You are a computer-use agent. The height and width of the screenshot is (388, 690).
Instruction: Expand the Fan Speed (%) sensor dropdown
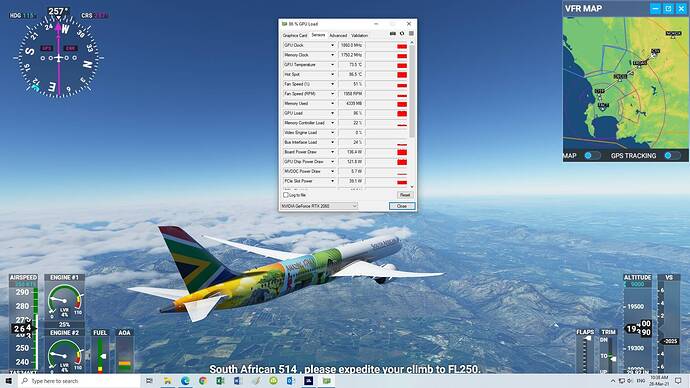(x=332, y=84)
